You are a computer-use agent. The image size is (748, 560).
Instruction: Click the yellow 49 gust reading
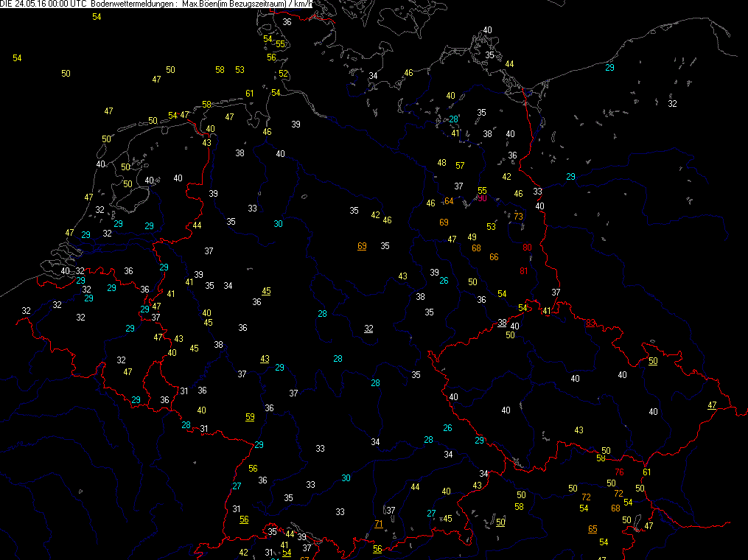coord(472,237)
